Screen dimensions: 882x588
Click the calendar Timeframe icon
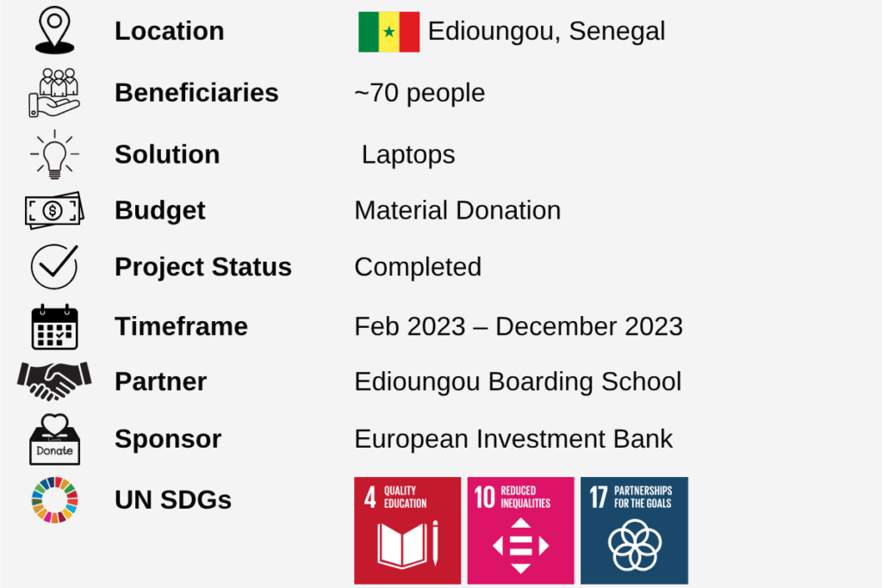tap(54, 326)
